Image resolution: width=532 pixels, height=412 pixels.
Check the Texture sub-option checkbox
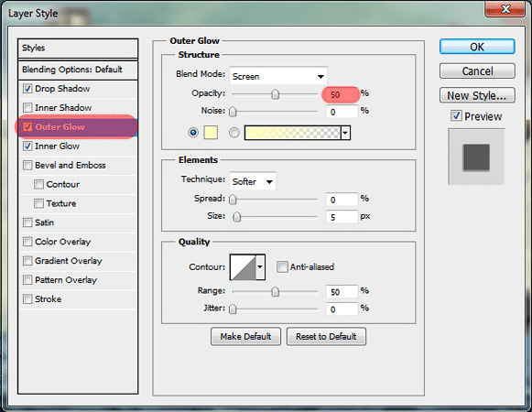click(38, 203)
